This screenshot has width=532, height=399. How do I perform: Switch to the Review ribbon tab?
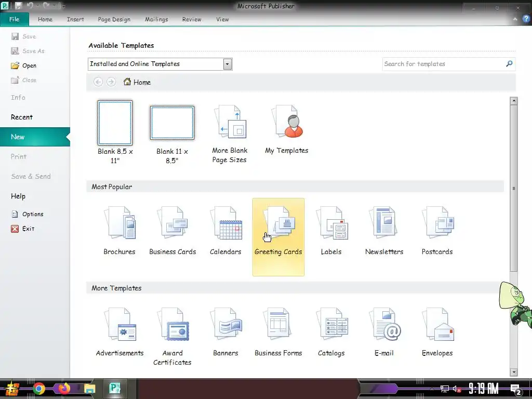(192, 19)
